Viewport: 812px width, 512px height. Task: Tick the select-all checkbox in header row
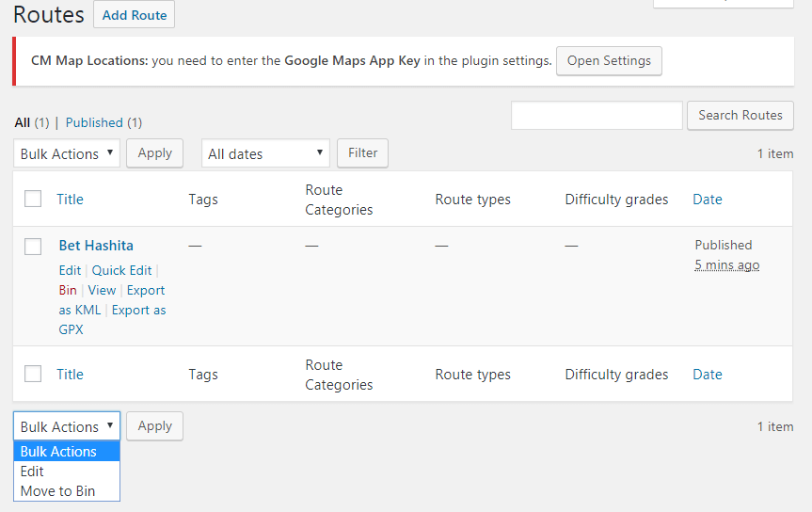coord(33,199)
